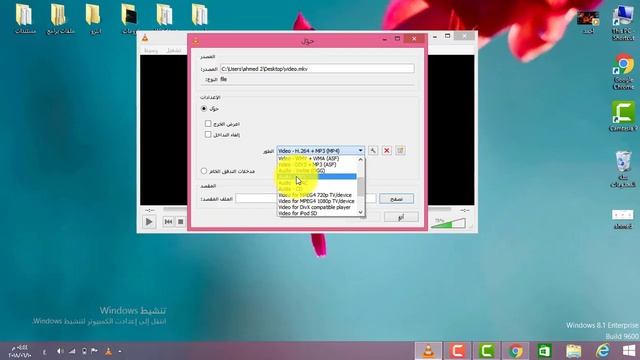Click the source path field with video.mkv
This screenshot has height=360, width=640.
[317, 69]
